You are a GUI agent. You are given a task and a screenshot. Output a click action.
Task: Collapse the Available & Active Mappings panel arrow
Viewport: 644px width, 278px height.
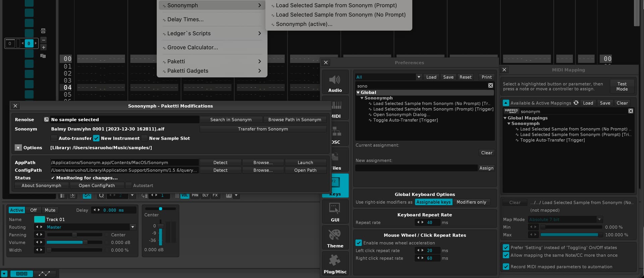click(x=506, y=103)
